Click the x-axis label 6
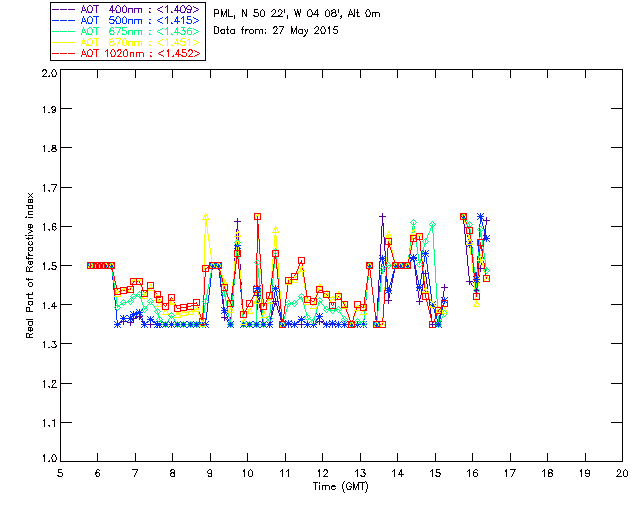The width and height of the screenshot is (640, 512). (x=98, y=473)
